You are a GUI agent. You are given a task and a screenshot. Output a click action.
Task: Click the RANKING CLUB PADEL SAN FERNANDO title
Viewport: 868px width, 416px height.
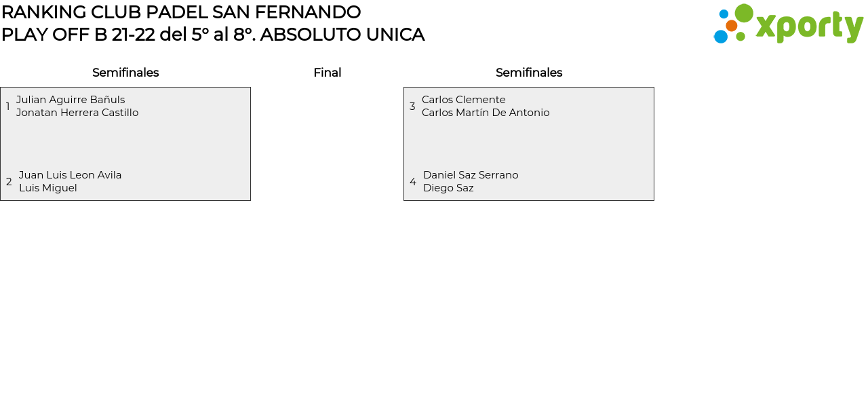pyautogui.click(x=181, y=12)
